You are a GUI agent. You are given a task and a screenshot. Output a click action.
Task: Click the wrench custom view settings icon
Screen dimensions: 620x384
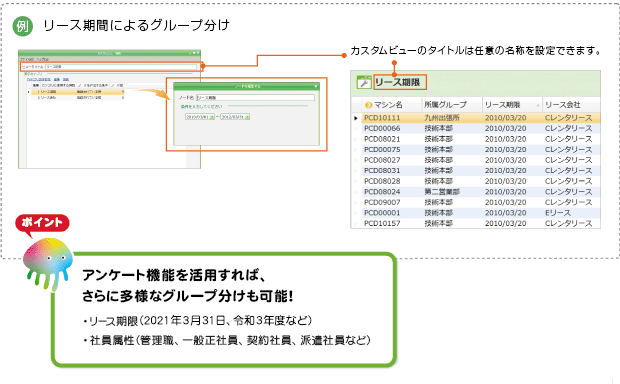click(363, 82)
